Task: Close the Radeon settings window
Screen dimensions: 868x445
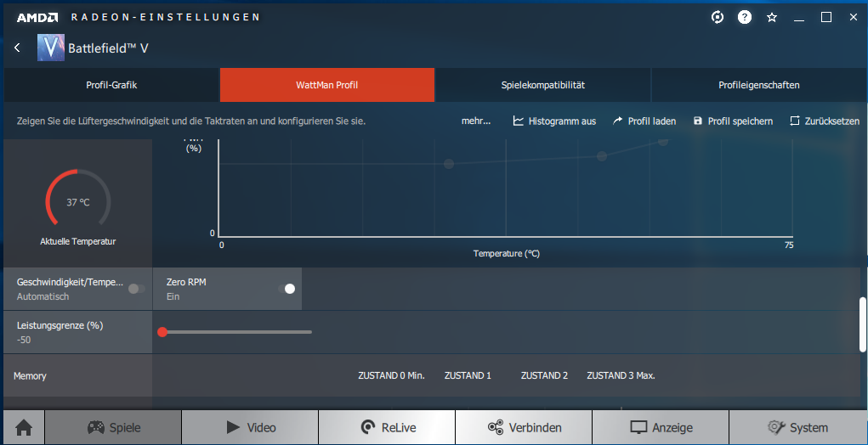Action: 854,18
